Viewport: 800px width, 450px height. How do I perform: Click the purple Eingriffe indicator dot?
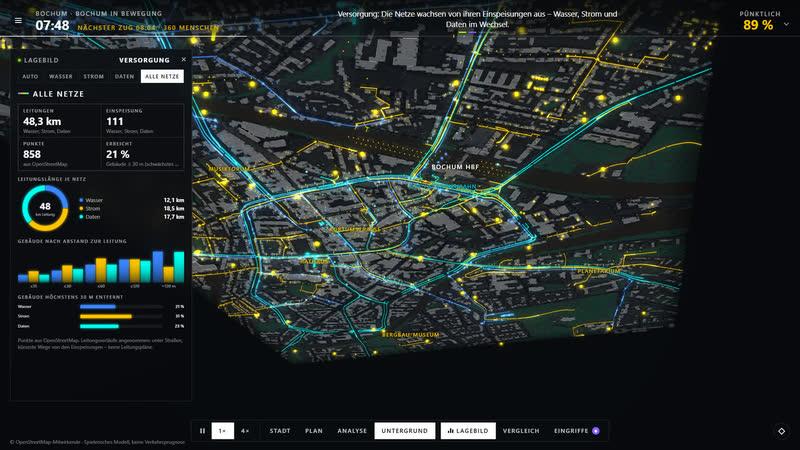point(596,431)
